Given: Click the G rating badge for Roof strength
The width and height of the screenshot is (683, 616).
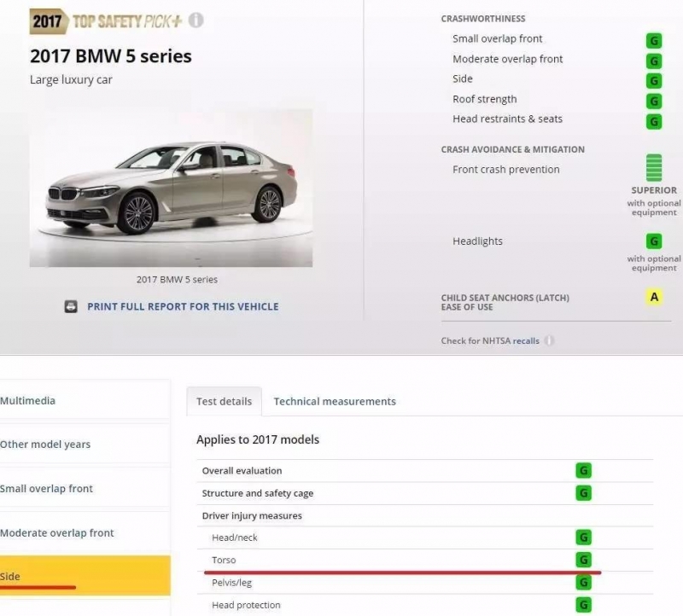Looking at the screenshot, I should tap(653, 101).
